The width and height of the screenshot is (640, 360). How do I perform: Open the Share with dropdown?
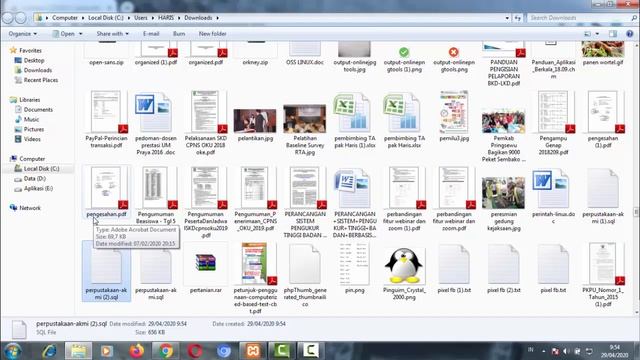[113, 34]
